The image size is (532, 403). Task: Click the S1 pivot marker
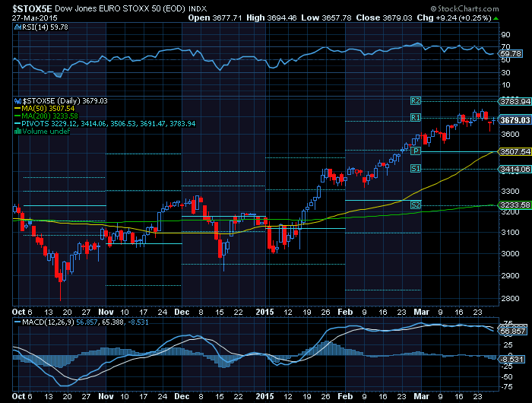[416, 168]
